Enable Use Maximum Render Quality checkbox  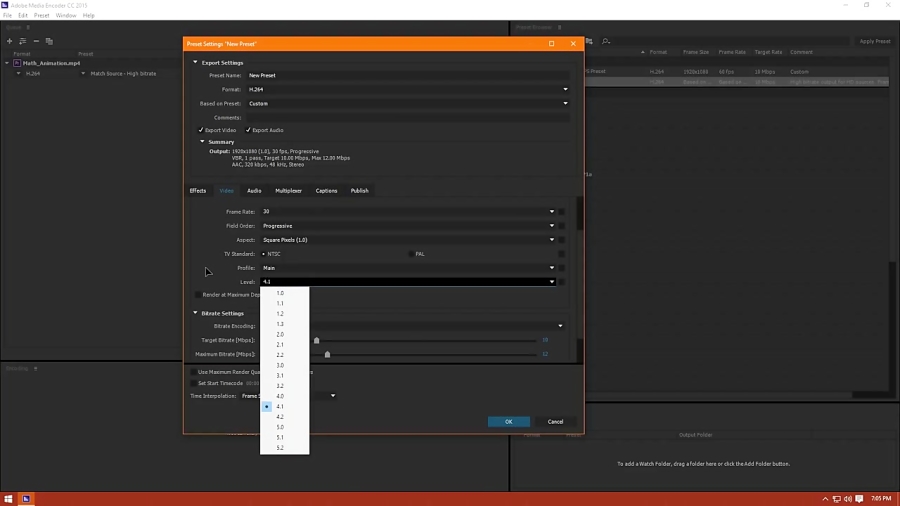click(x=194, y=372)
